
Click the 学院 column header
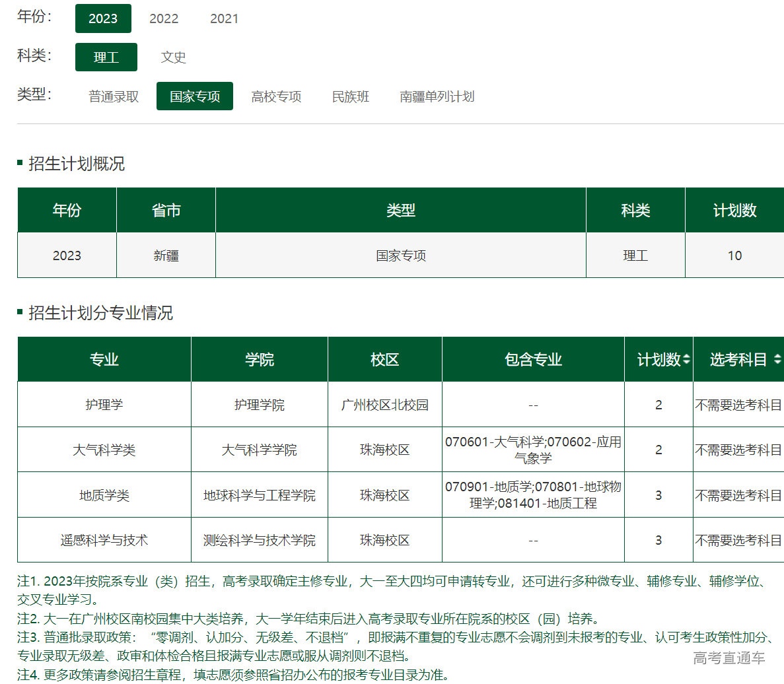[x=259, y=360]
